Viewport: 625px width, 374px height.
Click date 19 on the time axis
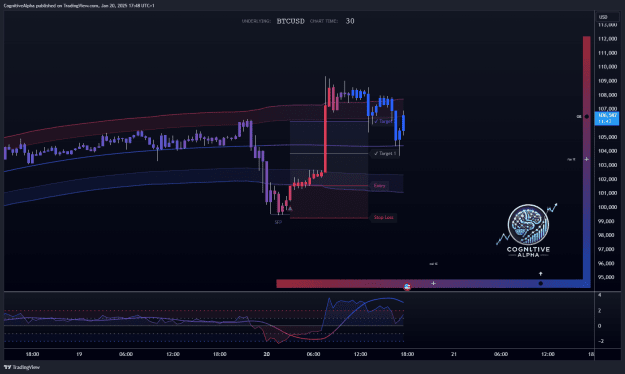79,354
